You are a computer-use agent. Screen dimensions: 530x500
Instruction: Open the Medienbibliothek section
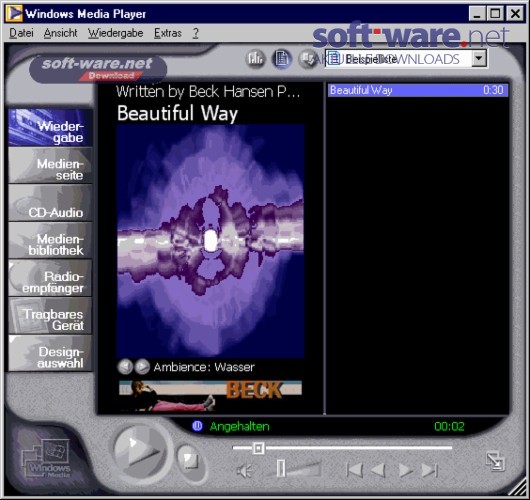50,240
